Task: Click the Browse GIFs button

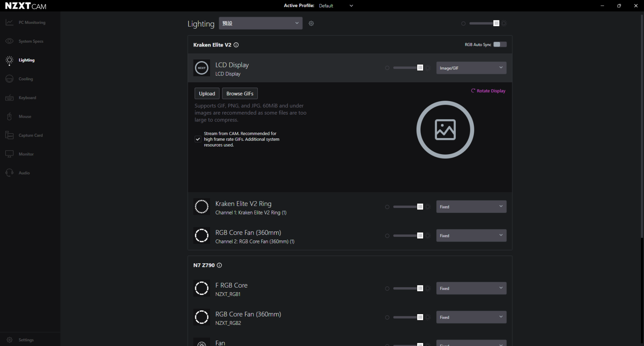Action: pyautogui.click(x=240, y=94)
